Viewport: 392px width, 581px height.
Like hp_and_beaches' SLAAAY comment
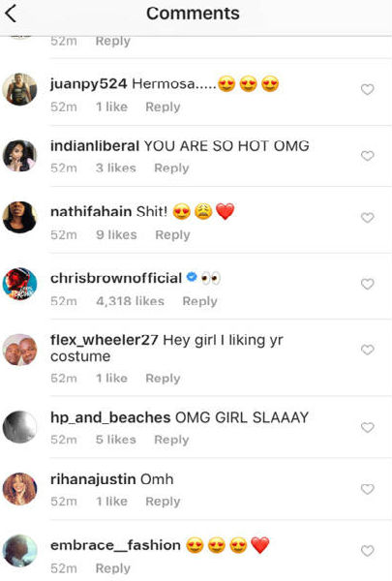point(367,427)
